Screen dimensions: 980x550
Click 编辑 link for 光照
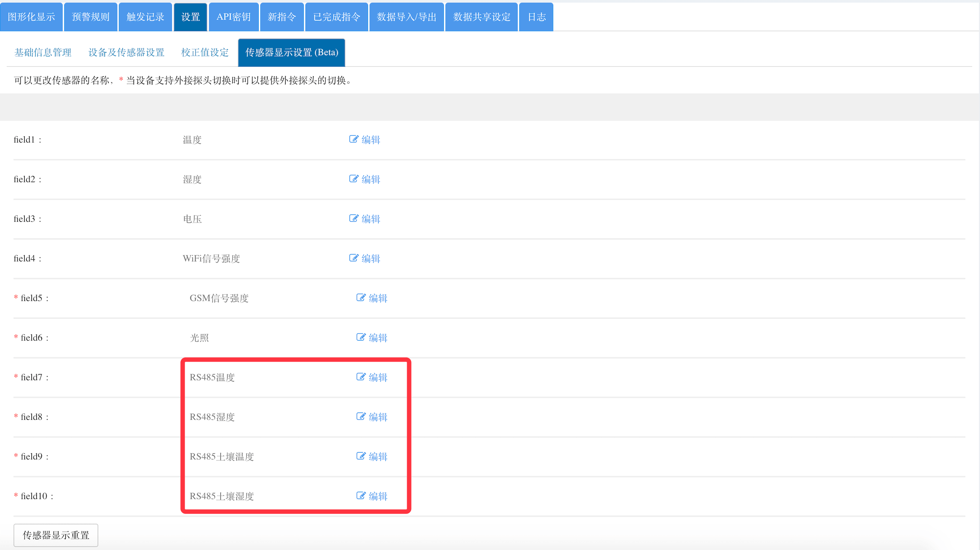click(x=378, y=337)
